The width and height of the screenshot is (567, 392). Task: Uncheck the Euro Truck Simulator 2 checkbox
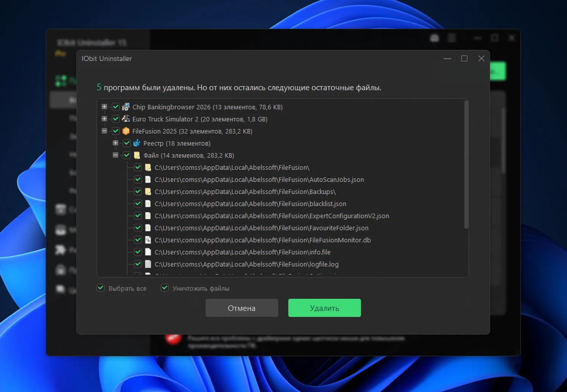click(x=116, y=119)
